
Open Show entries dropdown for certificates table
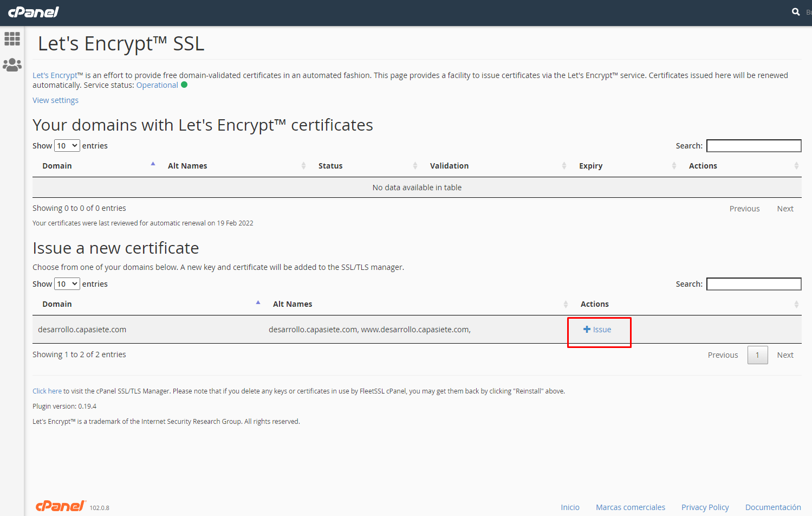pyautogui.click(x=67, y=146)
